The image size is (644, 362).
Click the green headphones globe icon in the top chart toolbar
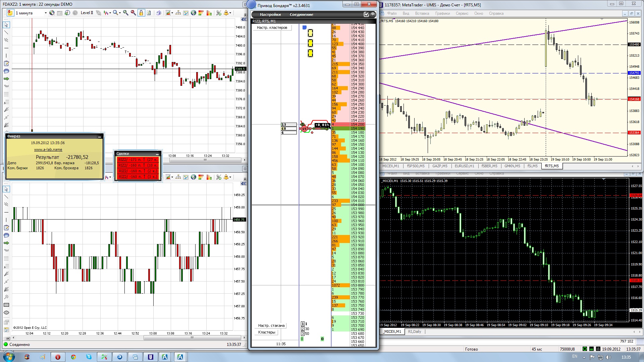click(194, 13)
